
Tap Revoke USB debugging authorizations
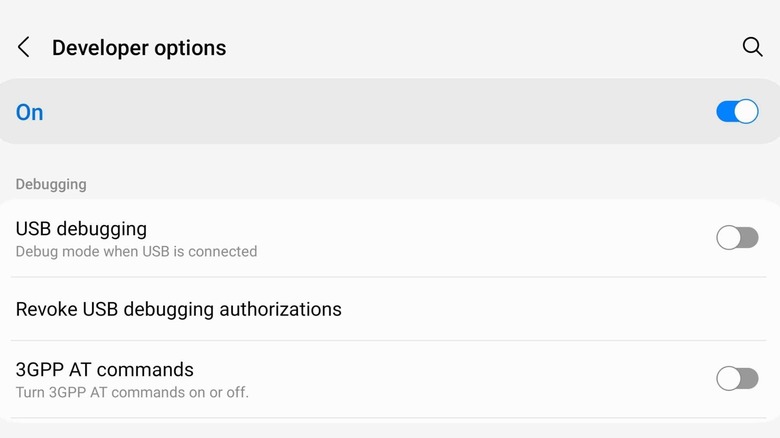[178, 309]
